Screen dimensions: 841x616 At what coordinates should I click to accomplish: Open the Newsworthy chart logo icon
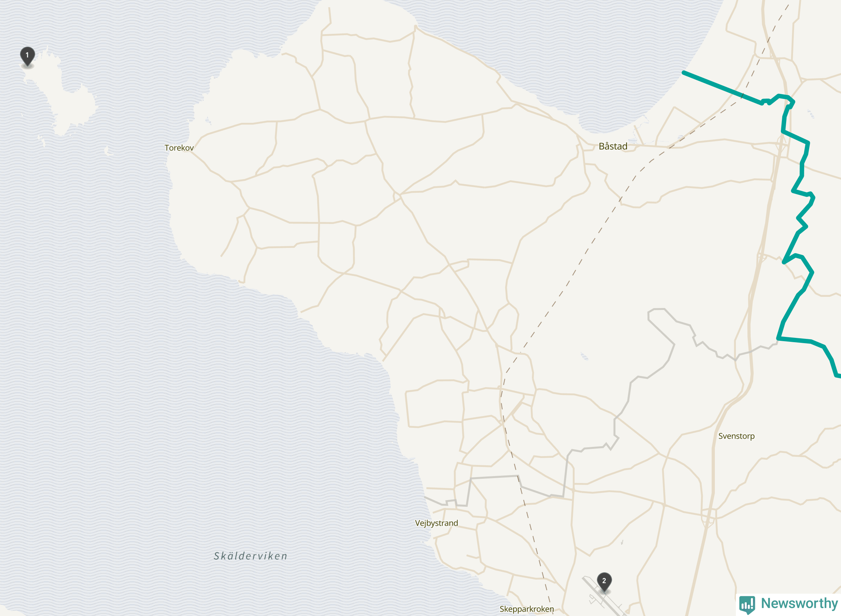coord(747,605)
